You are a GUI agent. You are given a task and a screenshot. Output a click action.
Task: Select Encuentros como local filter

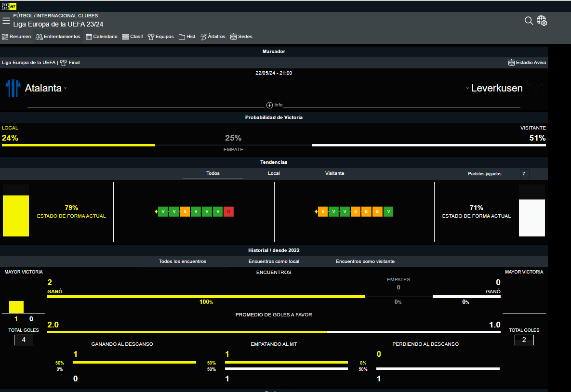coord(274,261)
